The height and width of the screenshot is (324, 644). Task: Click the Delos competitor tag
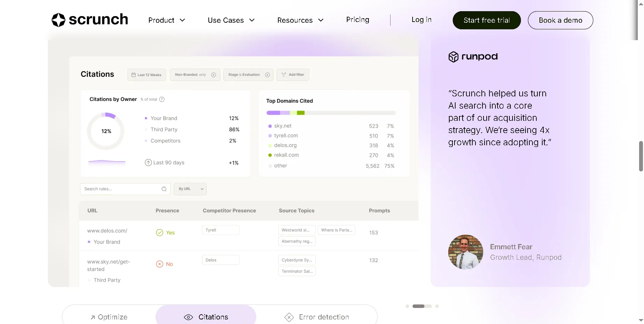(x=221, y=260)
